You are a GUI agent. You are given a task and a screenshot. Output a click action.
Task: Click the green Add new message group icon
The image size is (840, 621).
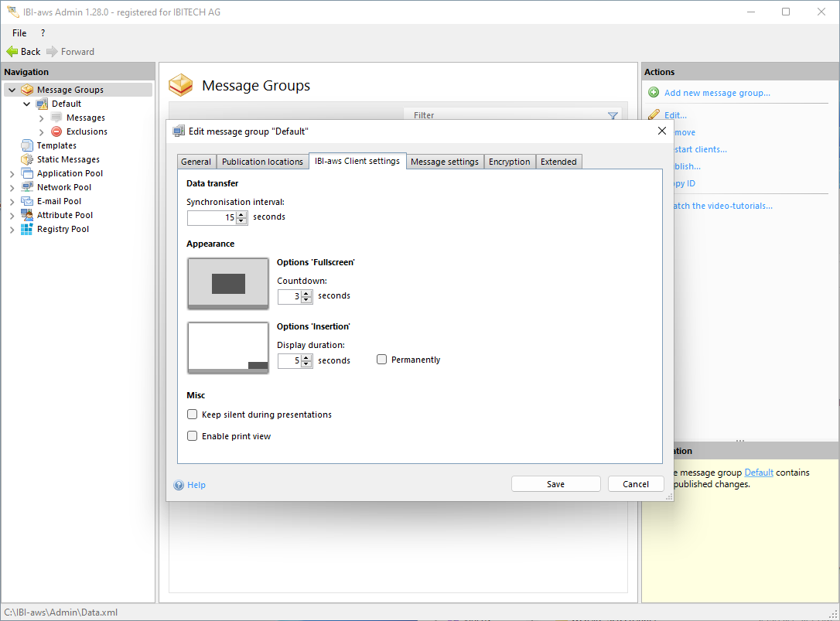coord(654,93)
